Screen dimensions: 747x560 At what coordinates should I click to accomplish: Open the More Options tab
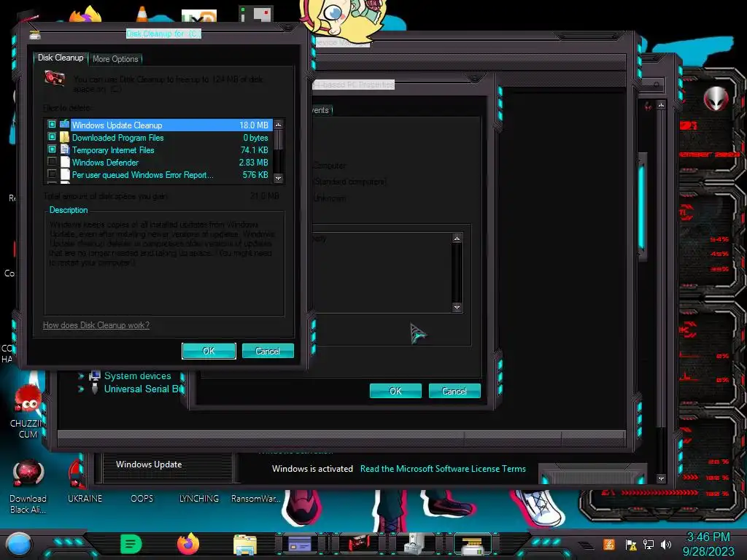[x=115, y=59]
